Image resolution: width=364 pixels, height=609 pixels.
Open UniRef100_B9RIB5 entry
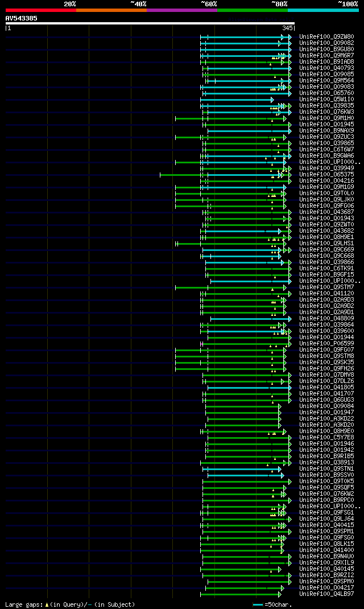tap(326, 456)
